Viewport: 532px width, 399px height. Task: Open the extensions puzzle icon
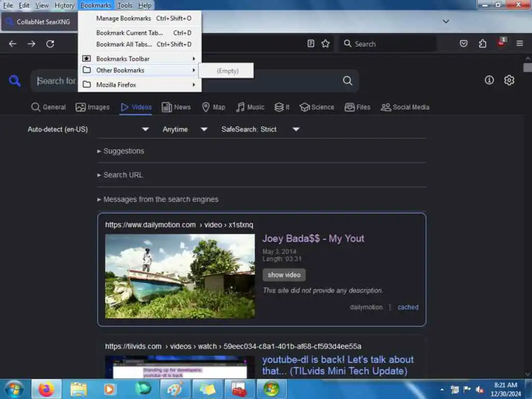[x=483, y=44]
